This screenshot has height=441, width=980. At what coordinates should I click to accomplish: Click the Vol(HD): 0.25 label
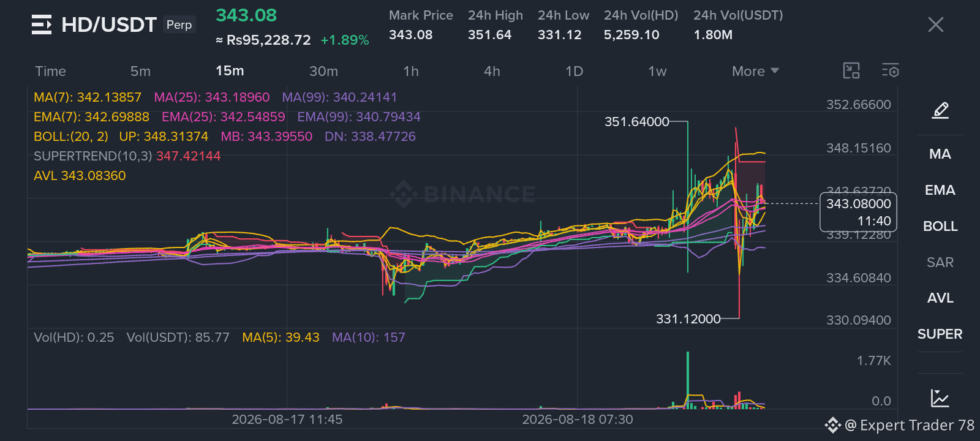point(73,337)
